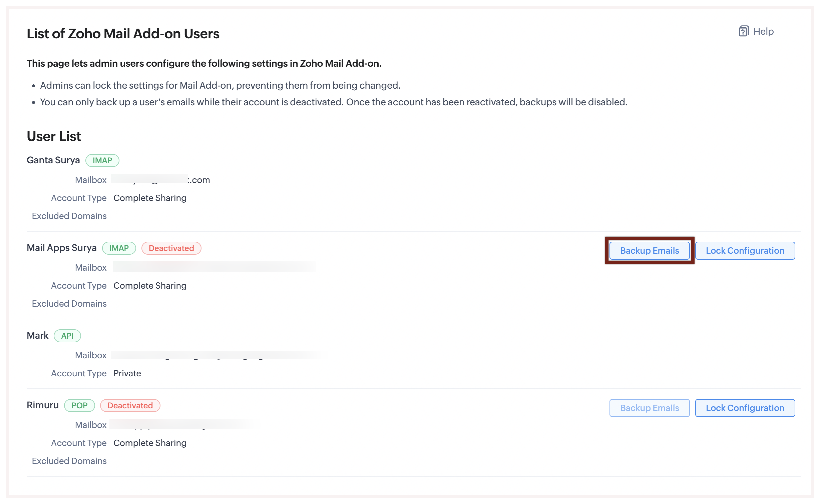The image size is (820, 504).
Task: Select the Ganta Surya user name
Action: 53,160
